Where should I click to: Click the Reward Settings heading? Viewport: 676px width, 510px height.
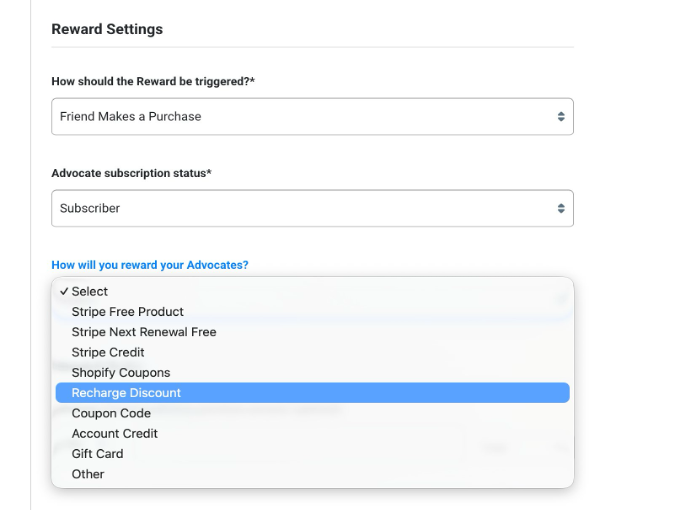coord(107,29)
